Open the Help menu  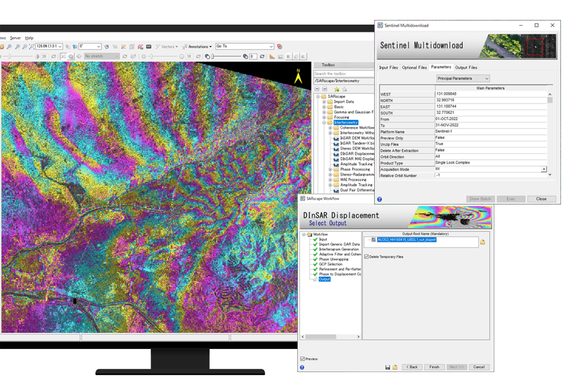click(29, 38)
